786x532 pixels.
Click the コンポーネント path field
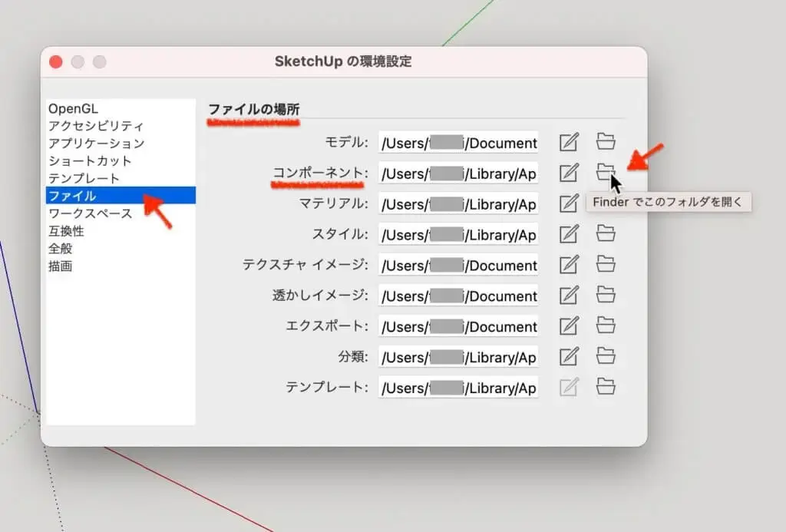pos(459,173)
